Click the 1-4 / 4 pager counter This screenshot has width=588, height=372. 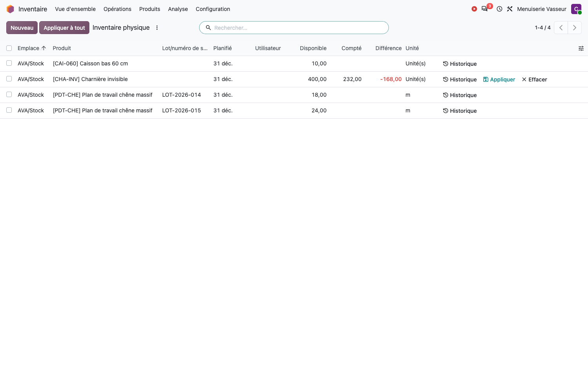pyautogui.click(x=543, y=28)
